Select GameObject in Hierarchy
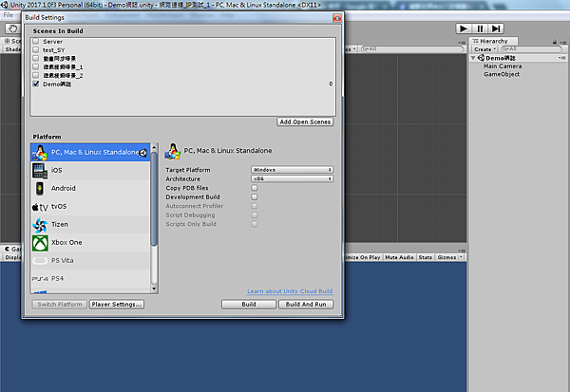The image size is (570, 392). [502, 74]
